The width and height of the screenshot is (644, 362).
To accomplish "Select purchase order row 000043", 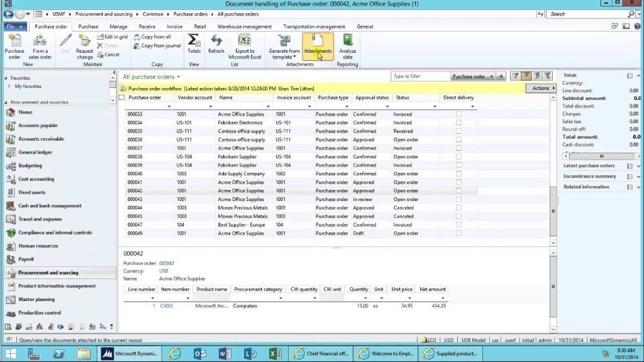I will point(301,199).
